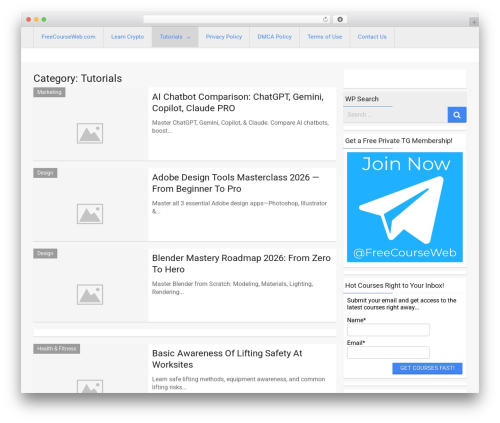Click 'Master Blender from Scratch' excerpt

(x=232, y=288)
